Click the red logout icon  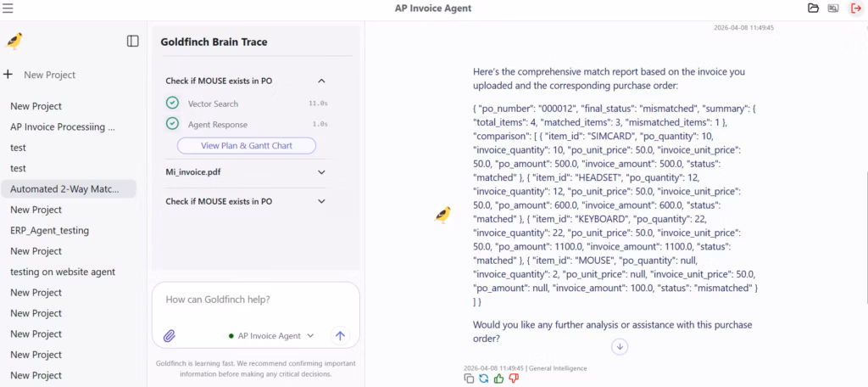856,8
